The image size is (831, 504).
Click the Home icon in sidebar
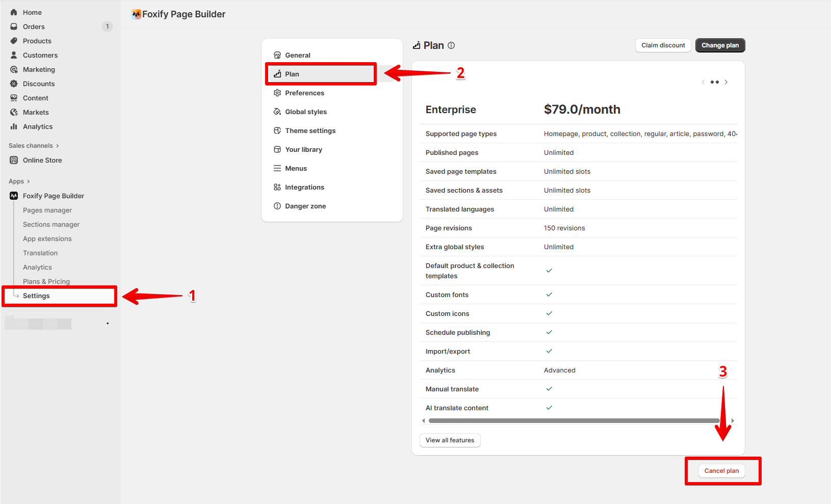[x=14, y=12]
